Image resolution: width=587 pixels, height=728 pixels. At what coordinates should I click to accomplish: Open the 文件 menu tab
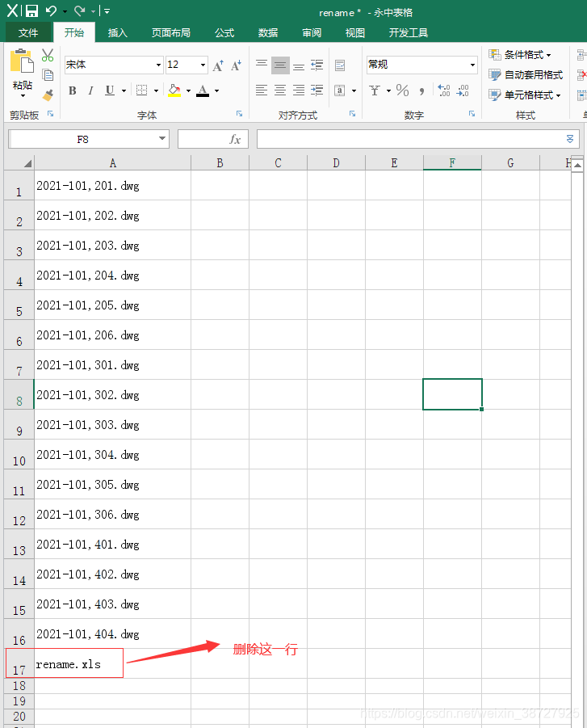coord(28,32)
